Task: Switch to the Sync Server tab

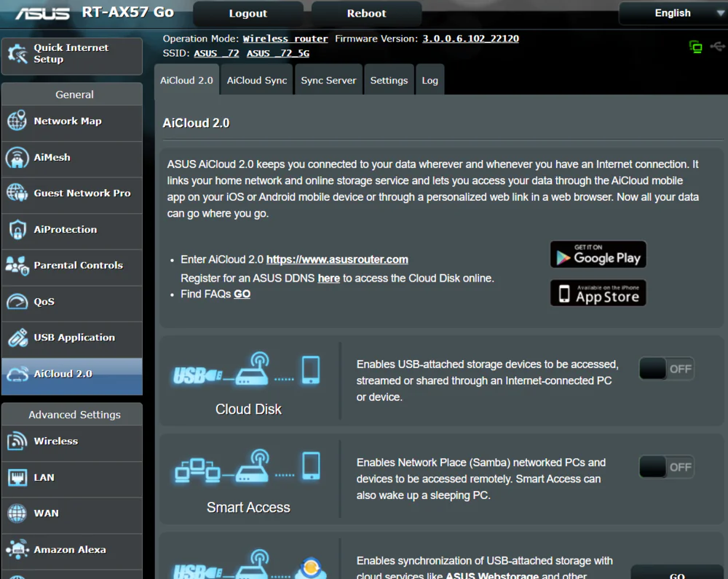Action: tap(328, 80)
